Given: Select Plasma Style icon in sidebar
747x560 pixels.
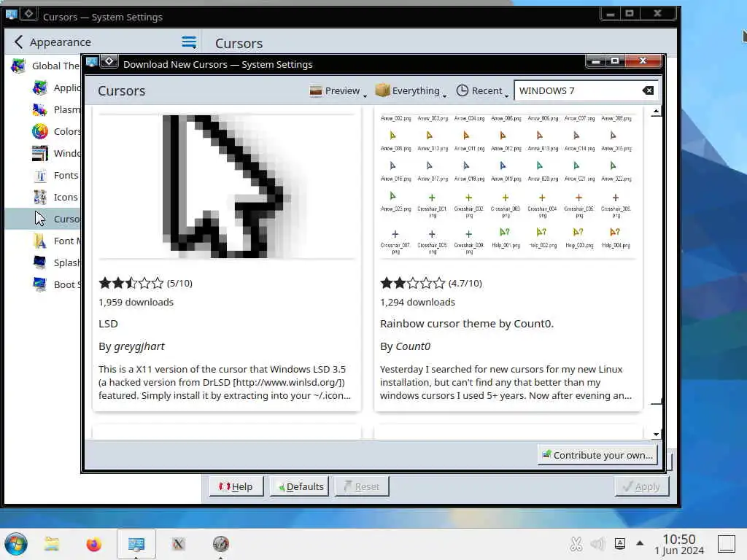Looking at the screenshot, I should pos(40,109).
